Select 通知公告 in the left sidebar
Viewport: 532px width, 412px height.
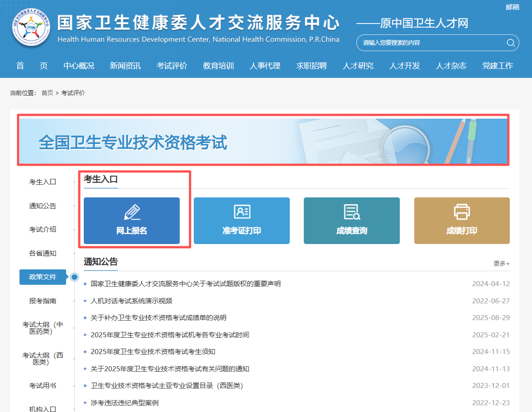[x=43, y=206]
